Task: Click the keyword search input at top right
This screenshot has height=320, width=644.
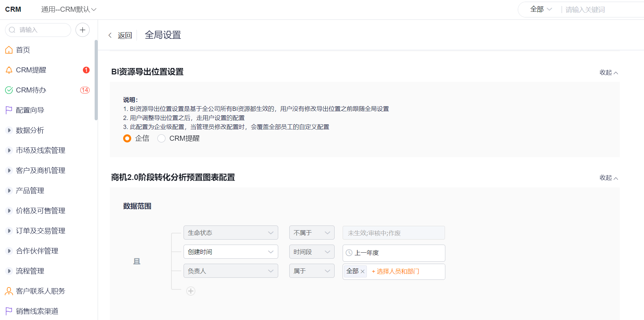Action: (x=597, y=9)
